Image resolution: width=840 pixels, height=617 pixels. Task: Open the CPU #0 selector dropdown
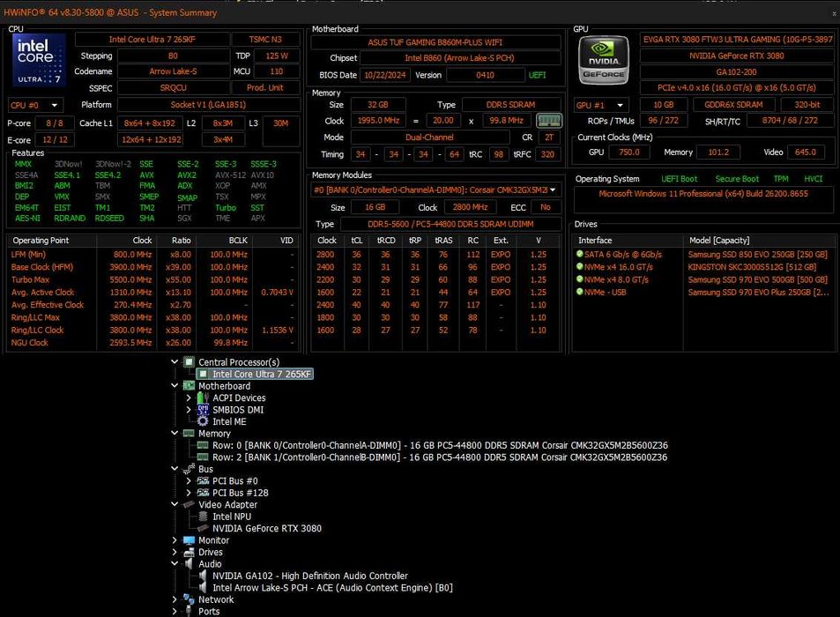(35, 105)
